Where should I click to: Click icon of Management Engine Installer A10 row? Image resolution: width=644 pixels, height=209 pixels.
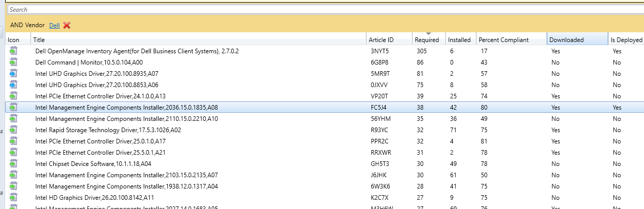pyautogui.click(x=13, y=119)
